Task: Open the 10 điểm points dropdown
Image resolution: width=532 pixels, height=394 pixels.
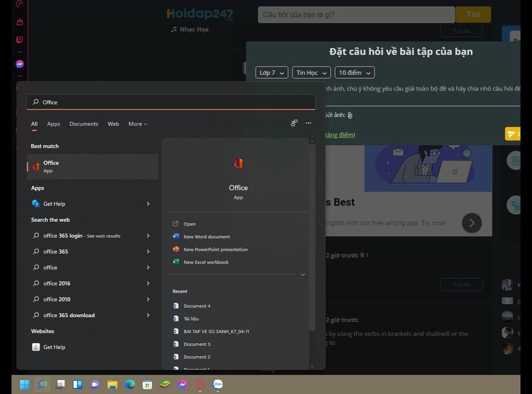Action: (354, 73)
